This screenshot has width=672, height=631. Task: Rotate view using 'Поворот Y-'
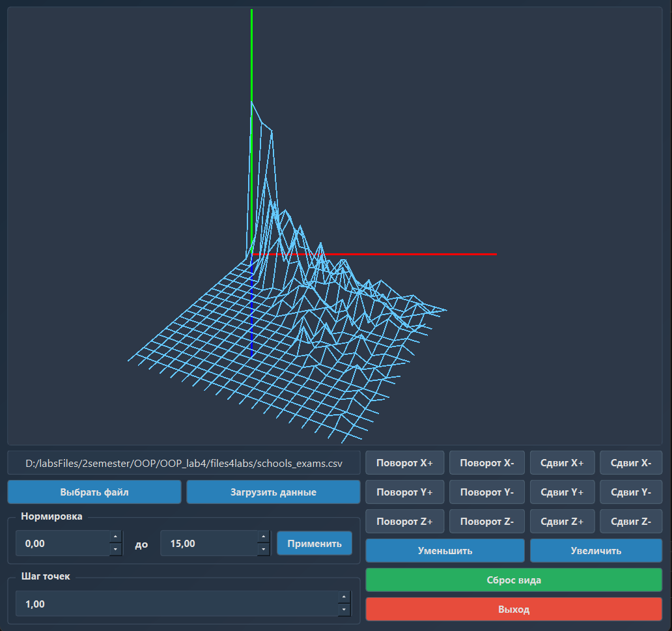(x=487, y=492)
